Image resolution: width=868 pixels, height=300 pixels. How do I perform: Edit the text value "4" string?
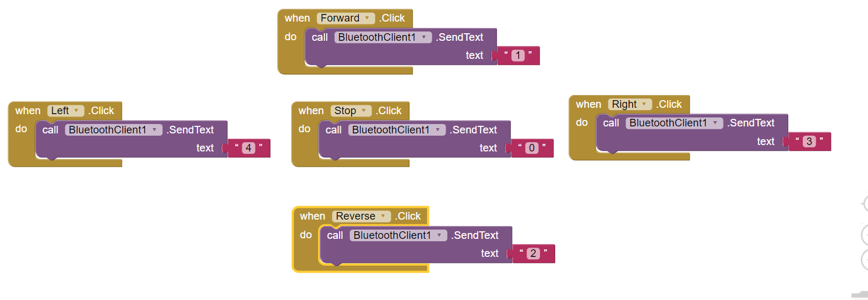(x=249, y=148)
